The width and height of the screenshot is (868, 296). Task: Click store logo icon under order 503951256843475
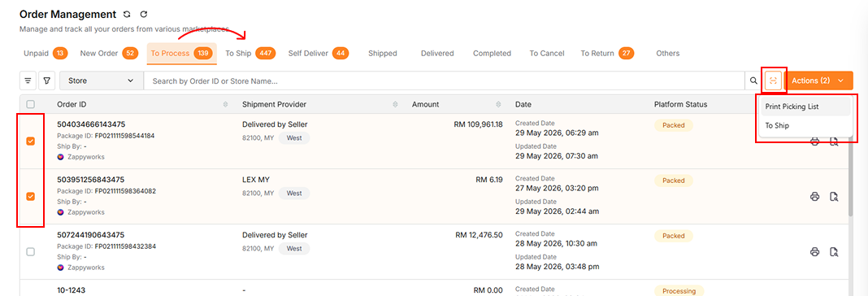[x=60, y=212]
